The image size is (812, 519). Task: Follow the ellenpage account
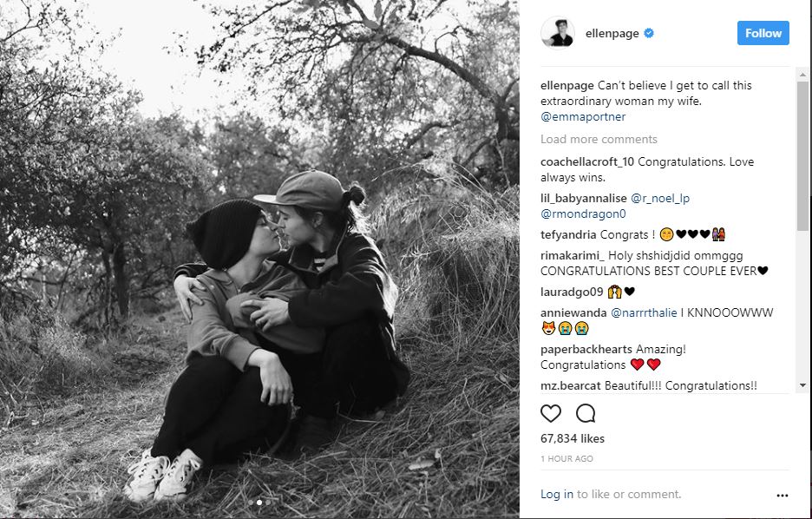(x=763, y=33)
